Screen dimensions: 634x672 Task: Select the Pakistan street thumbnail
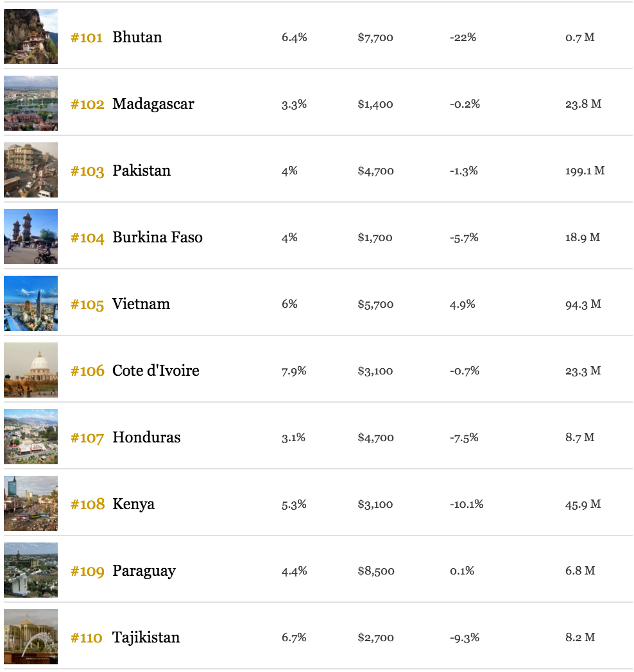tap(31, 170)
